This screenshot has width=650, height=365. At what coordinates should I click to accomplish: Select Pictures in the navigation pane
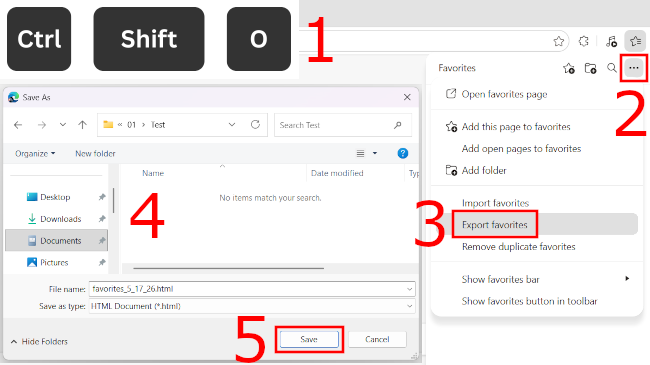coord(54,263)
